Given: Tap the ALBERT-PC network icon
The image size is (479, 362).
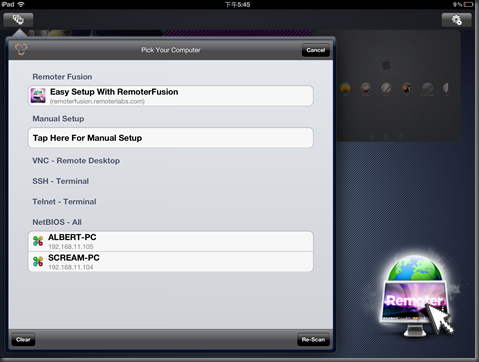Looking at the screenshot, I should click(38, 241).
